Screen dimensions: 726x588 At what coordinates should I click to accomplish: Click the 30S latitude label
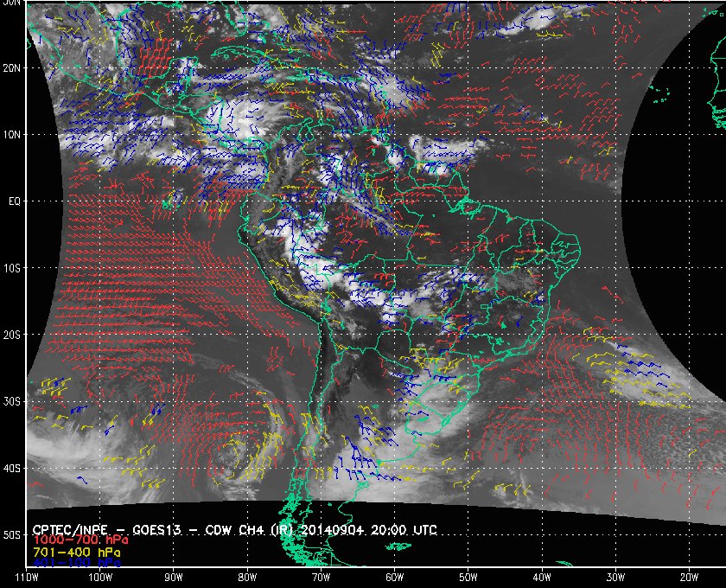[x=11, y=401]
